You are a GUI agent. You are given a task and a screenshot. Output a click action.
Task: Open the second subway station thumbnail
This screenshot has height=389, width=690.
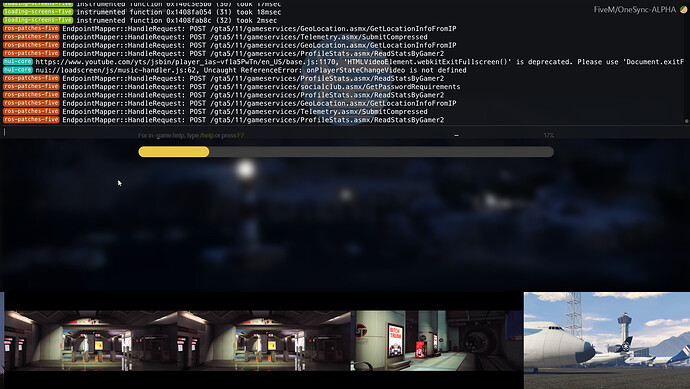[x=264, y=340]
